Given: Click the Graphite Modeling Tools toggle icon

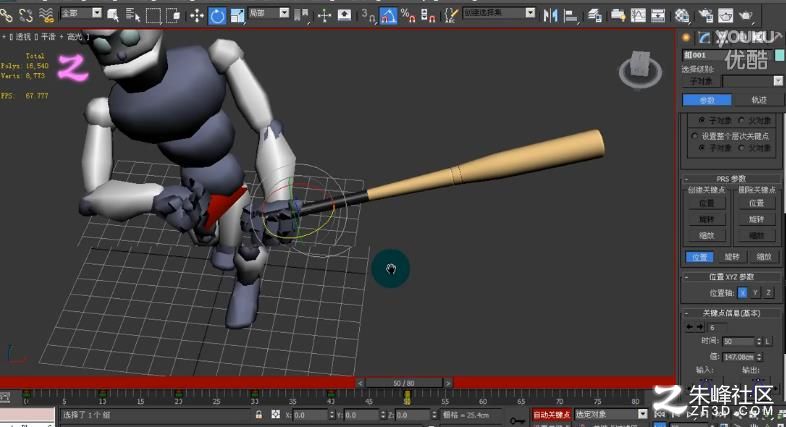Looking at the screenshot, I should point(618,16).
